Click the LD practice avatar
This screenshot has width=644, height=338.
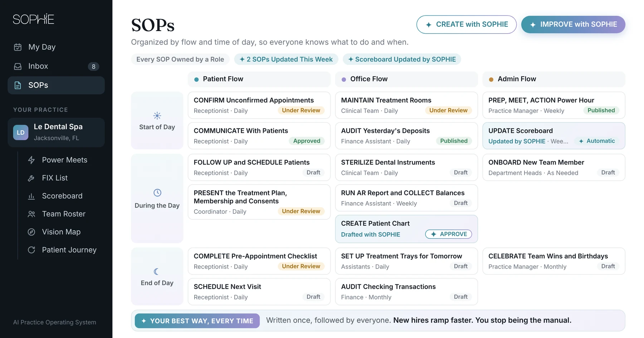(21, 133)
